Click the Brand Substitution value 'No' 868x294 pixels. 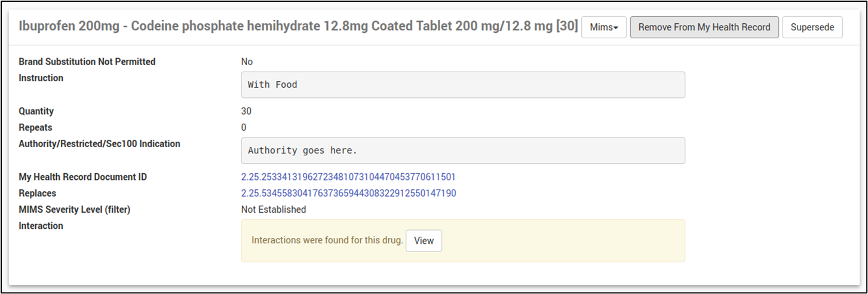tap(247, 62)
